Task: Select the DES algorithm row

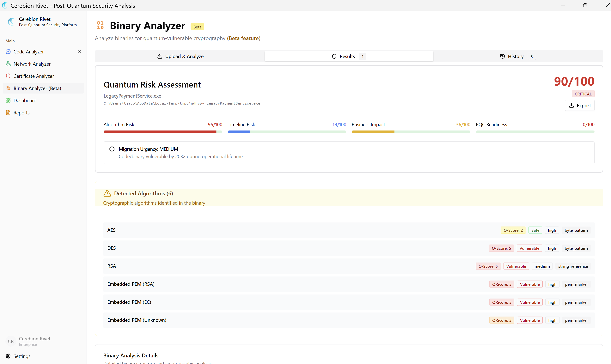Action: tap(349, 248)
